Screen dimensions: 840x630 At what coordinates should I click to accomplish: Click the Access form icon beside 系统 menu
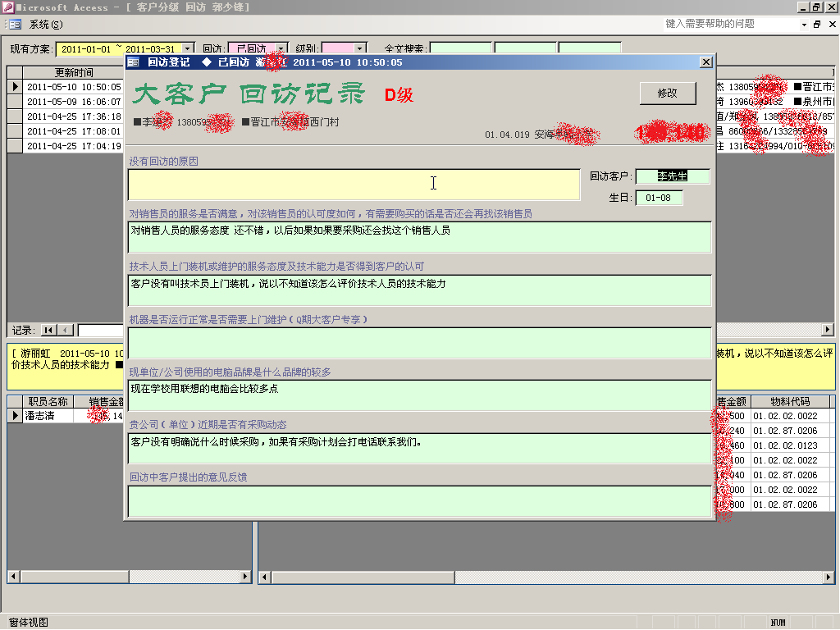(15, 25)
